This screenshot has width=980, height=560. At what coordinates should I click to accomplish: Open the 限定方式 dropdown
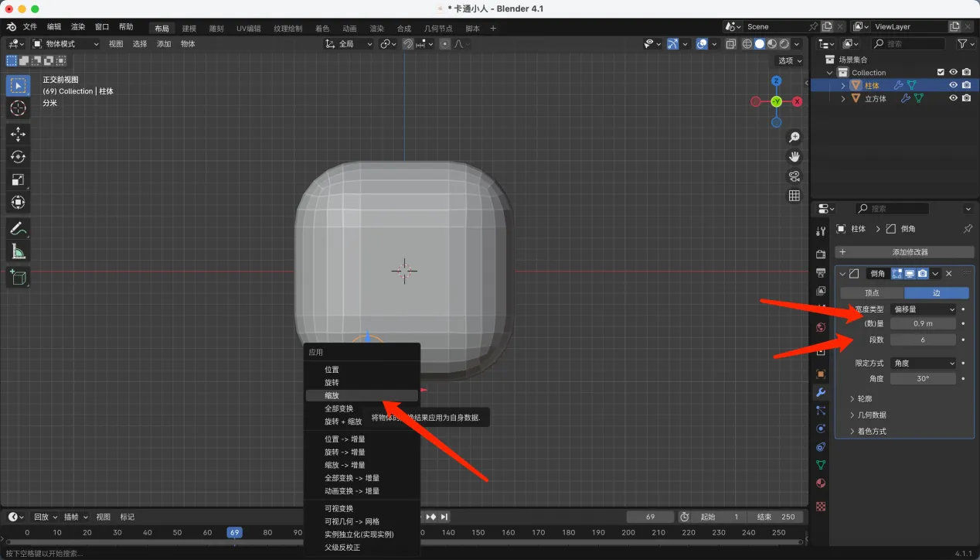tap(924, 364)
